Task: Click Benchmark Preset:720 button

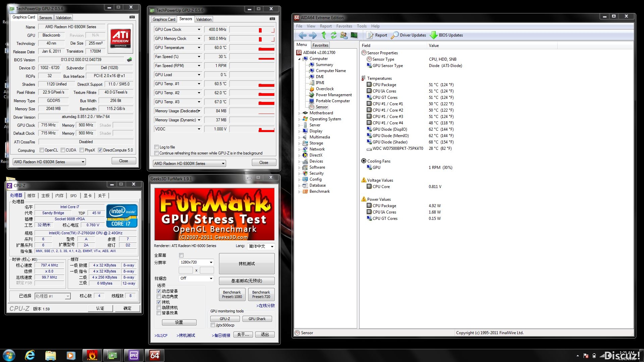Action: 261,294
